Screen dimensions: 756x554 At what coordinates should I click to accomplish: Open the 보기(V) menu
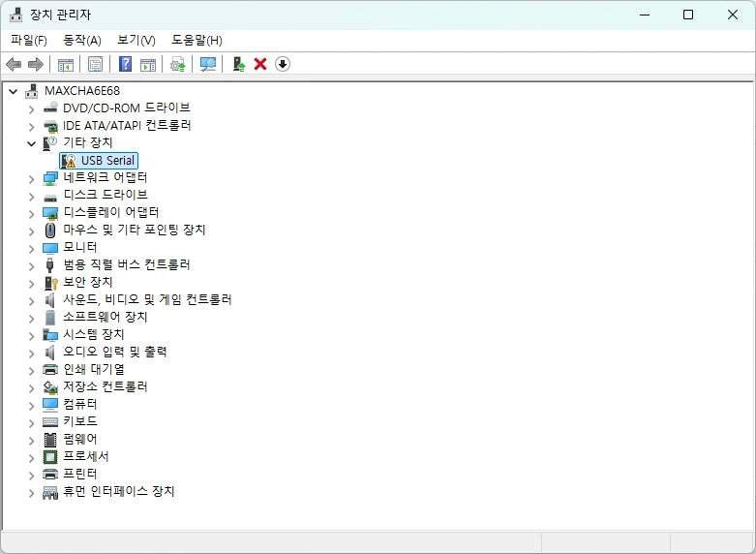coord(136,40)
